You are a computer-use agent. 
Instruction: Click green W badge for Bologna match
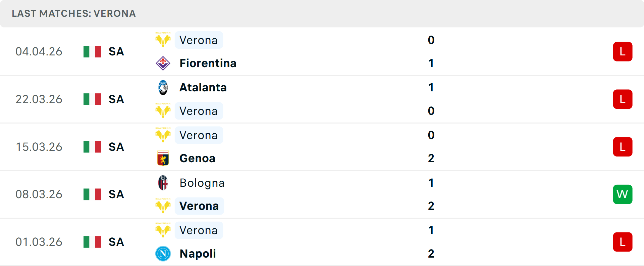click(x=623, y=194)
